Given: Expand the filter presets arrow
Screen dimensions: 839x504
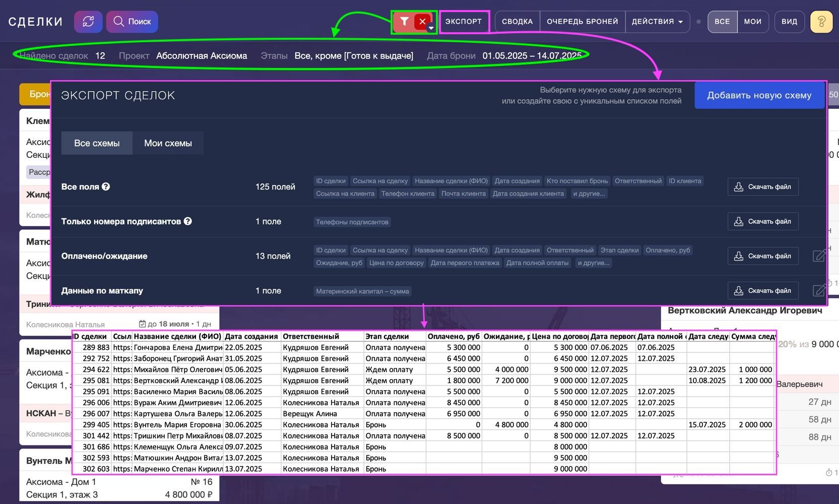Looking at the screenshot, I should click(431, 28).
